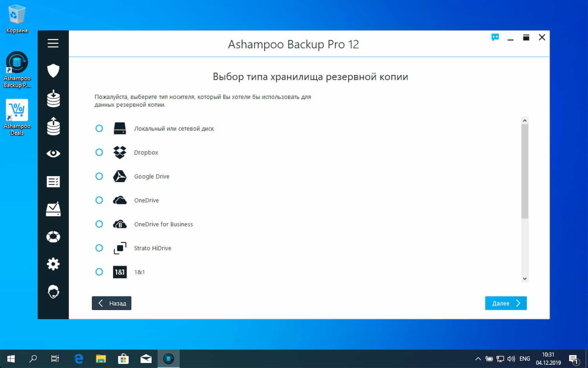Open the feedback speech bubble icon
This screenshot has width=588, height=368.
495,37
